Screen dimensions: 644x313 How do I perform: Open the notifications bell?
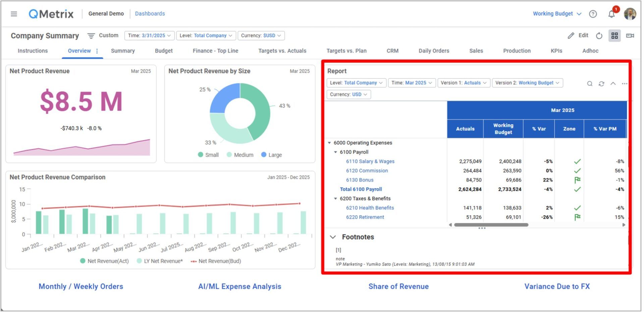(611, 14)
